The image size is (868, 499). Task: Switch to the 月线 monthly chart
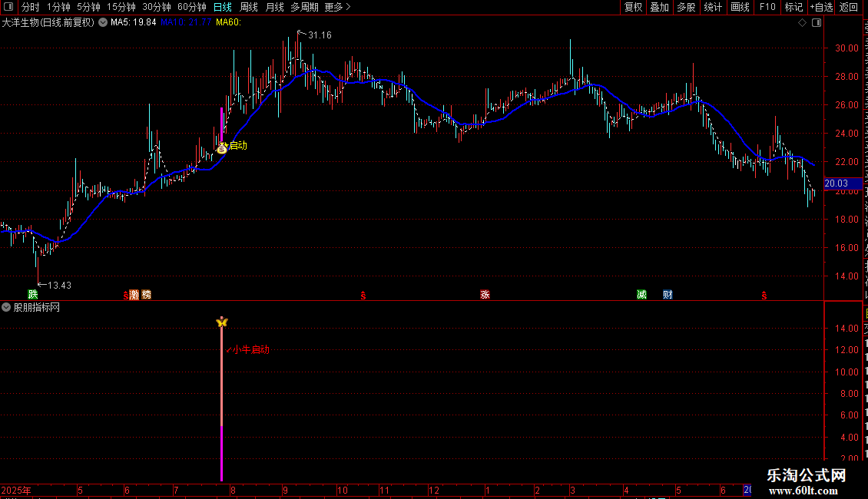point(274,7)
